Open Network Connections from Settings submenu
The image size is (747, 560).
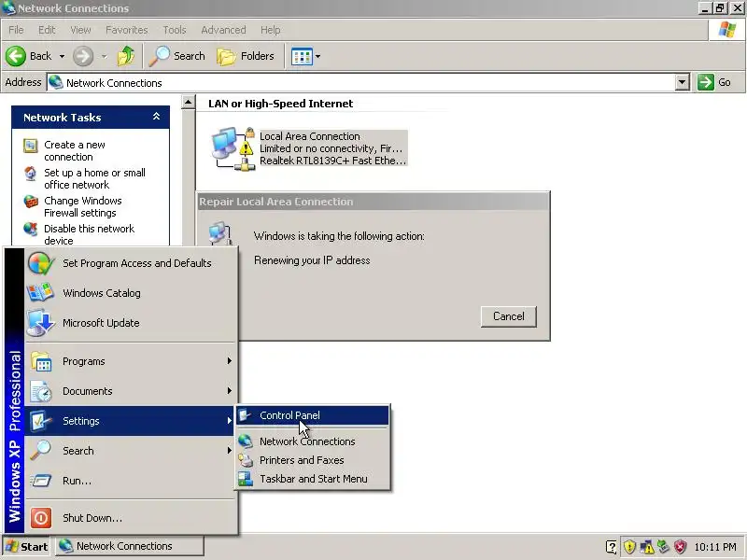click(313, 441)
